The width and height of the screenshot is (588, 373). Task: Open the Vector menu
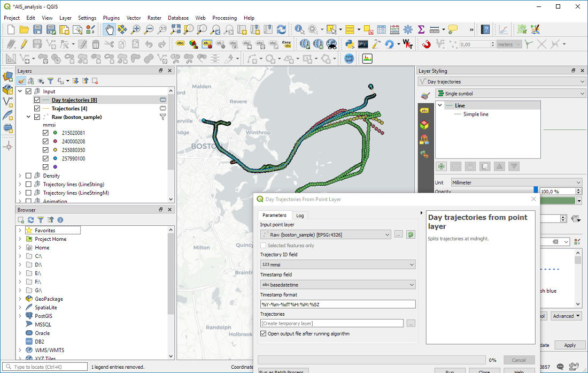click(x=134, y=18)
